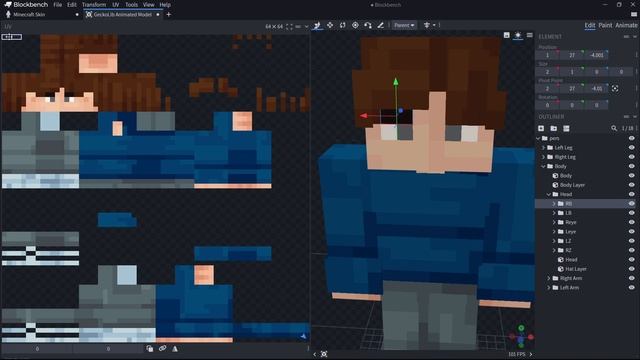Collapse the Head group
The height and width of the screenshot is (360, 640).
point(549,194)
